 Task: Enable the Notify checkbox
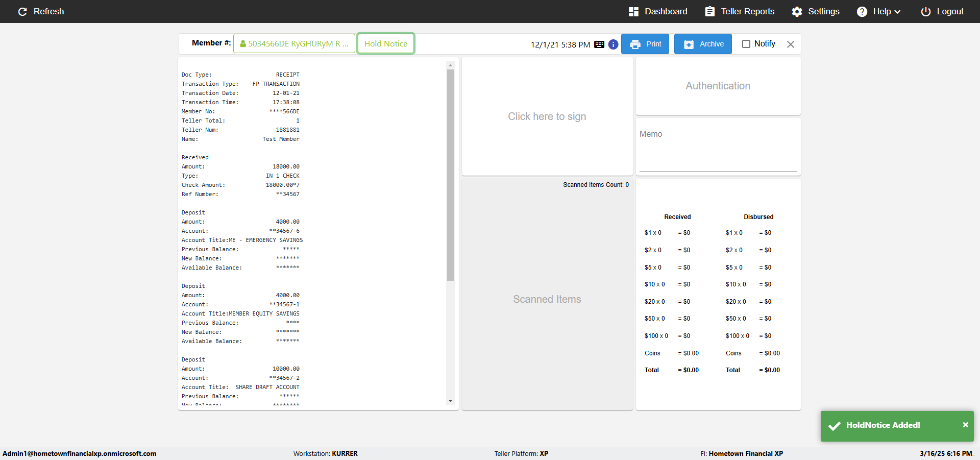[746, 44]
